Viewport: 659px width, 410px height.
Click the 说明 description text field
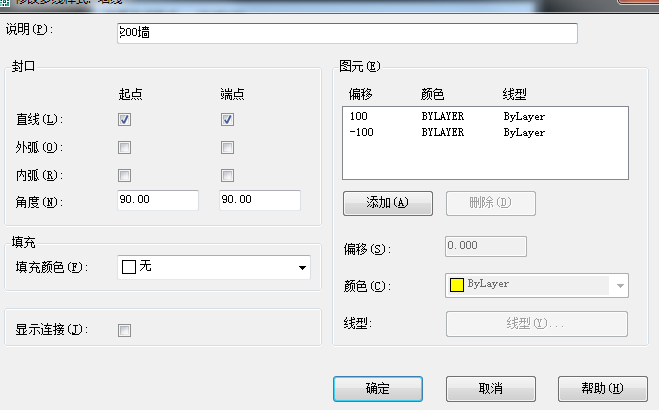tap(347, 33)
